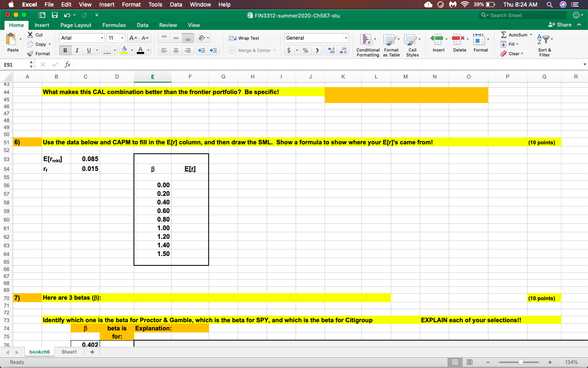Click the Undo arrow icon

[67, 15]
